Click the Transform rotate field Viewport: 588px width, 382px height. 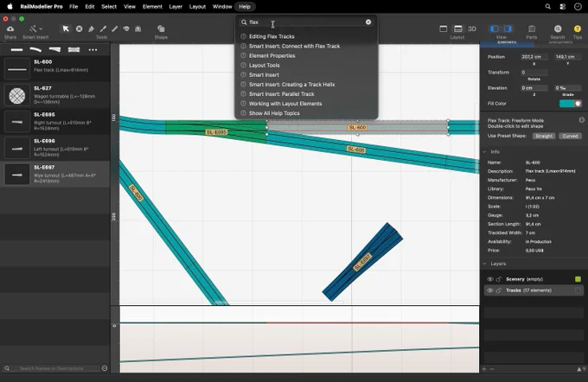(x=534, y=73)
